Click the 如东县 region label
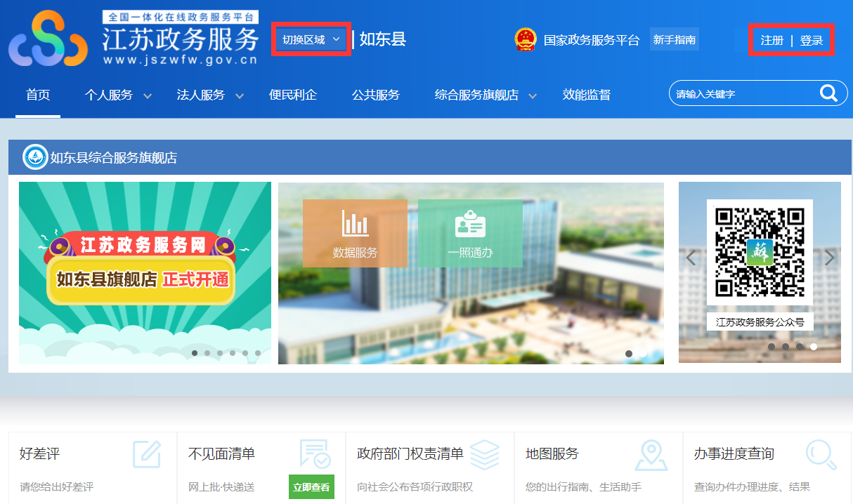853x504 pixels. coord(383,39)
